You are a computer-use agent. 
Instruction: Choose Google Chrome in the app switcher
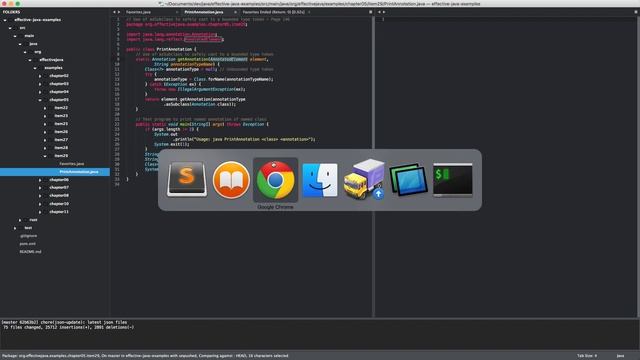pyautogui.click(x=276, y=180)
